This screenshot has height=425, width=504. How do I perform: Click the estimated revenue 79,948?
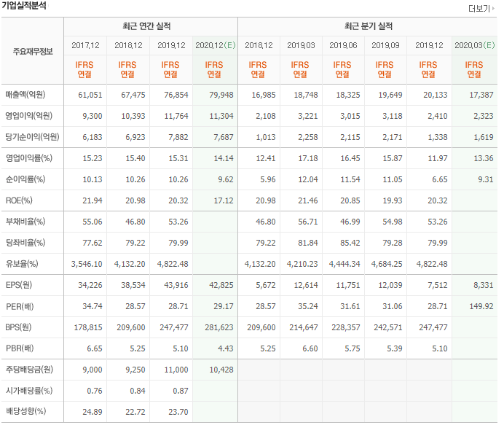click(221, 95)
